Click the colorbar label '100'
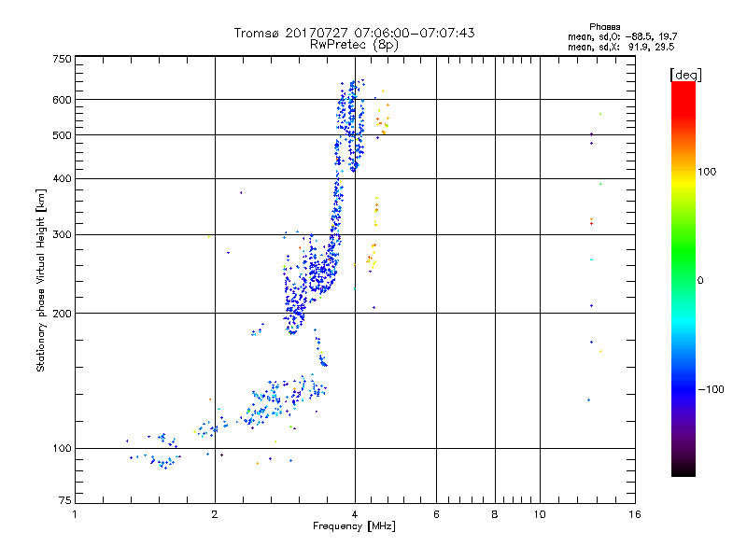The width and height of the screenshot is (747, 560). (707, 172)
